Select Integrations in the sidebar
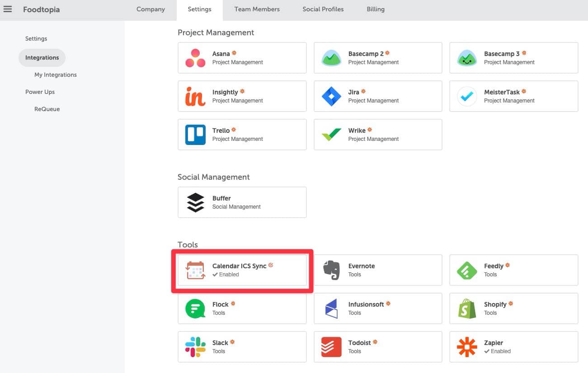This screenshot has width=588, height=373. tap(42, 58)
